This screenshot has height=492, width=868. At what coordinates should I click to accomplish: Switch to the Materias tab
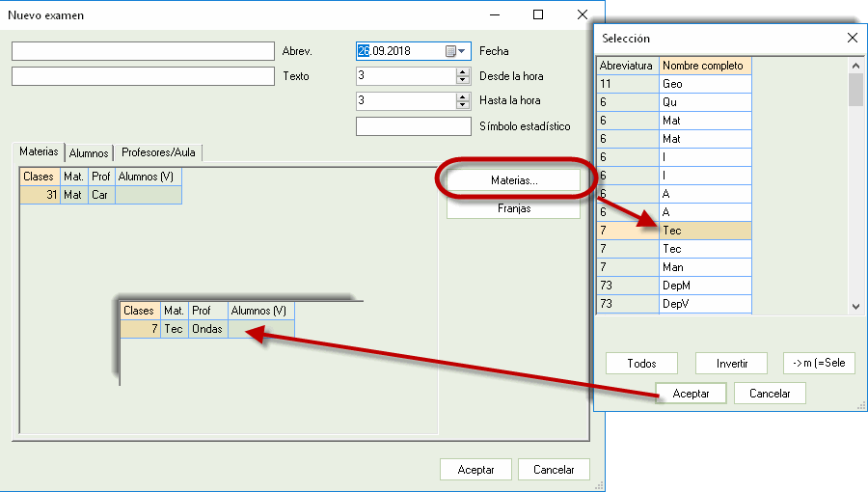(x=39, y=151)
